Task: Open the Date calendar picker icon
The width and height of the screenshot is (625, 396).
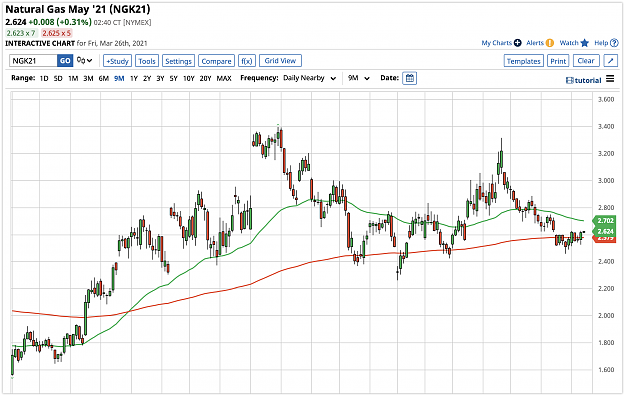Action: point(409,78)
